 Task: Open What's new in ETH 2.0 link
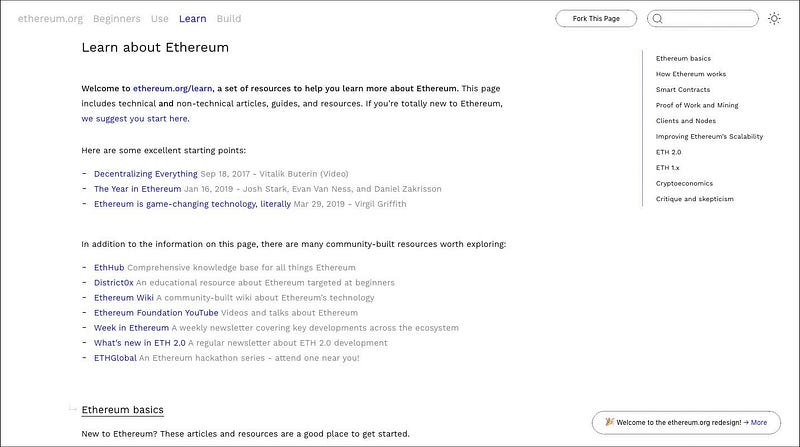click(139, 343)
